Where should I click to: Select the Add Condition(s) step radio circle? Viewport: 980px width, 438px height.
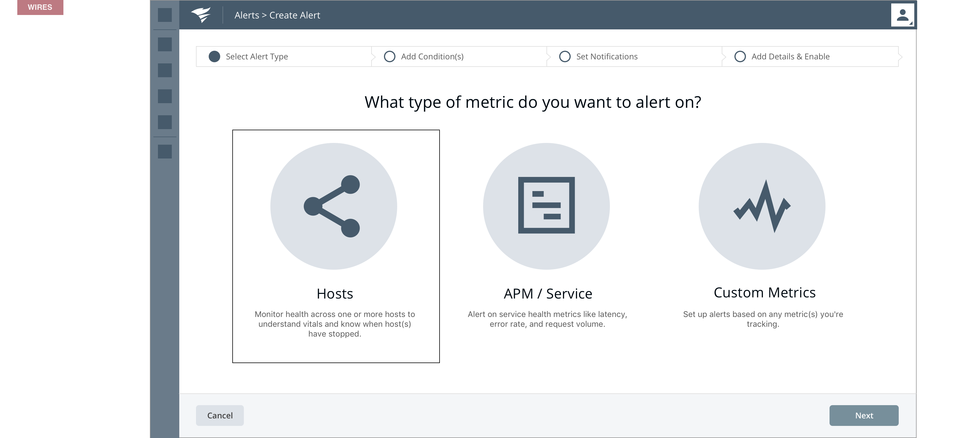click(x=389, y=57)
